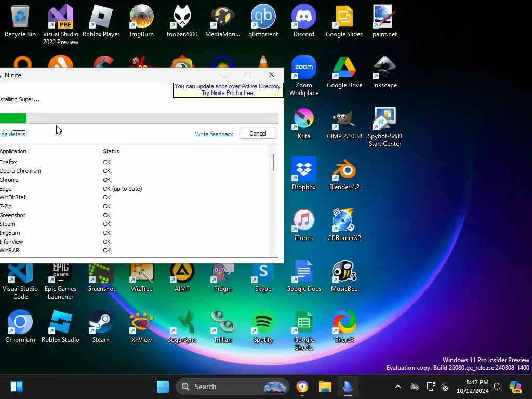Screen dimensions: 532x399
Task: Launch Steam desktop shortcut
Action: click(x=101, y=326)
